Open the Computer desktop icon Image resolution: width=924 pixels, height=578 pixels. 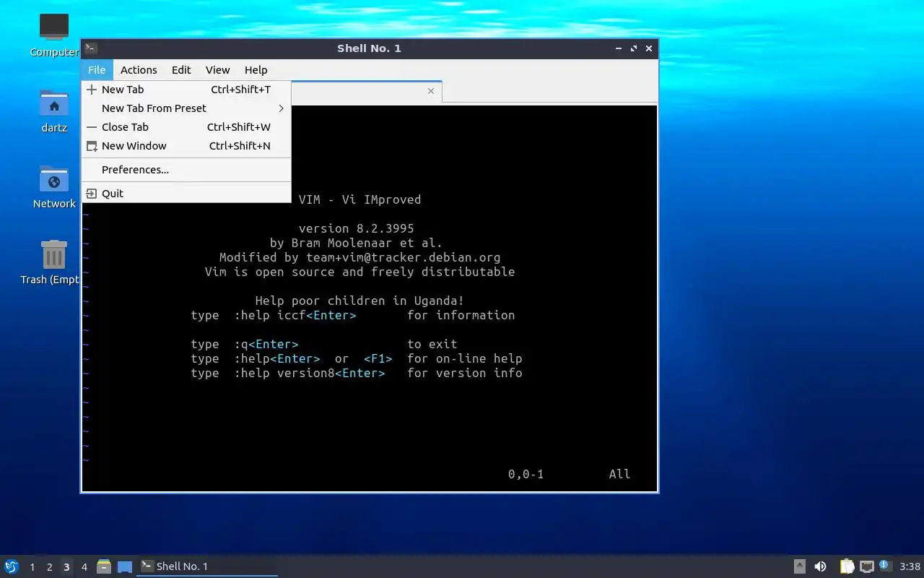pos(54,34)
